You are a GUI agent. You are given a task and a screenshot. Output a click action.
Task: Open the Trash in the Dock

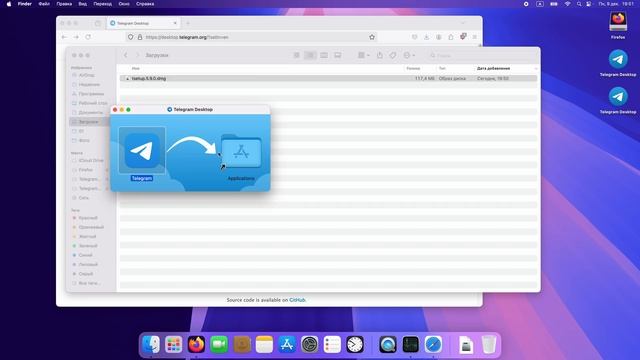(x=489, y=345)
